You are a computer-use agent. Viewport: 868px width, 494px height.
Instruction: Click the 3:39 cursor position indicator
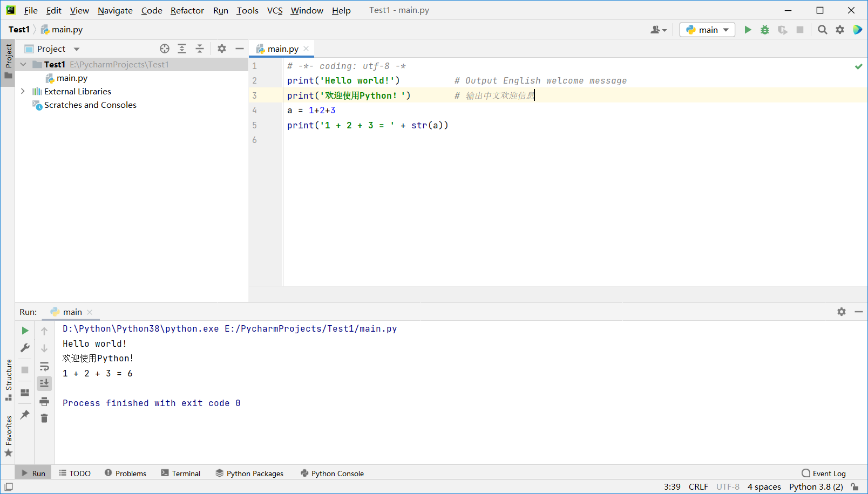[x=672, y=486]
